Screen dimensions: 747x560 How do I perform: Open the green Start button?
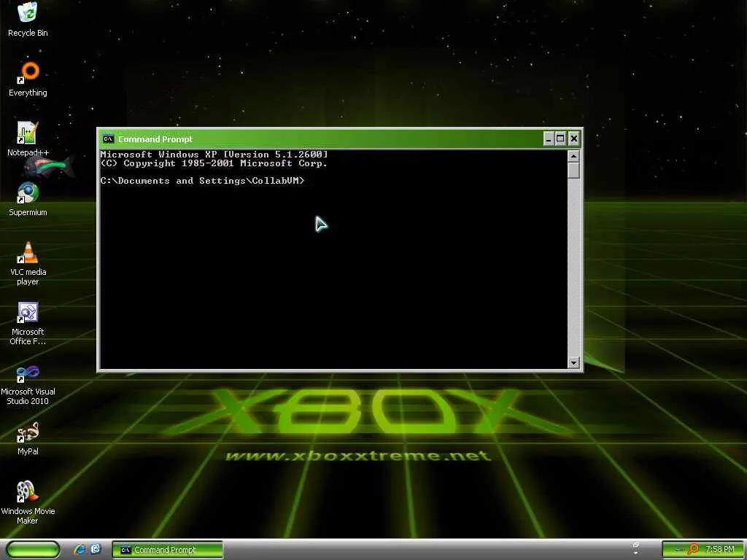33,550
